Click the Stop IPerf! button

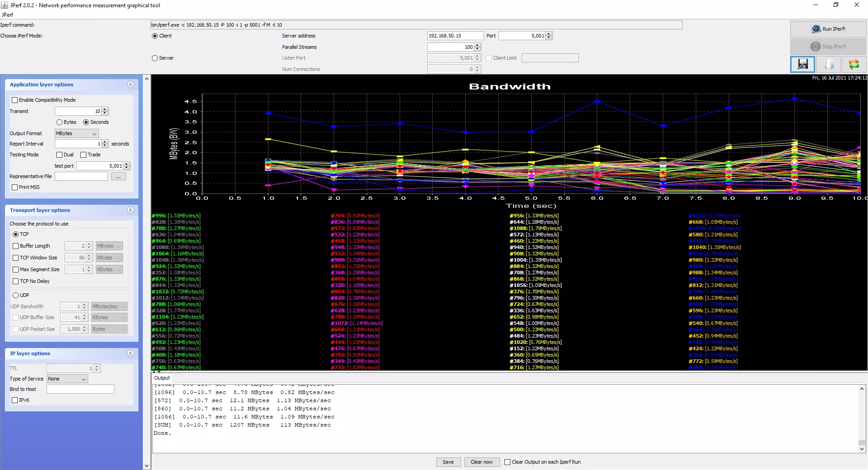[828, 47]
